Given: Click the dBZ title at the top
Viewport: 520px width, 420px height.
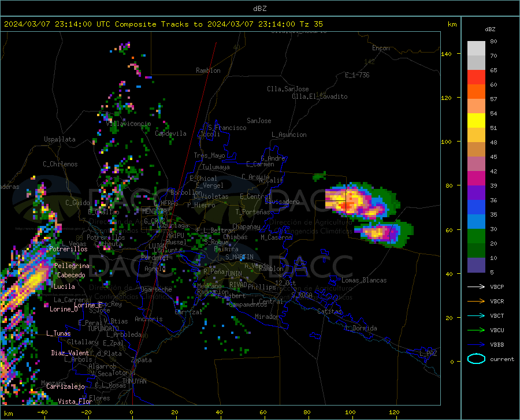Looking at the screenshot, I should pos(259,9).
